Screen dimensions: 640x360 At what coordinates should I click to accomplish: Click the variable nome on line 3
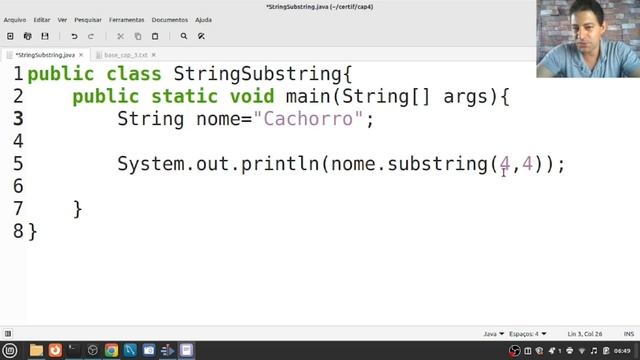pyautogui.click(x=218, y=119)
